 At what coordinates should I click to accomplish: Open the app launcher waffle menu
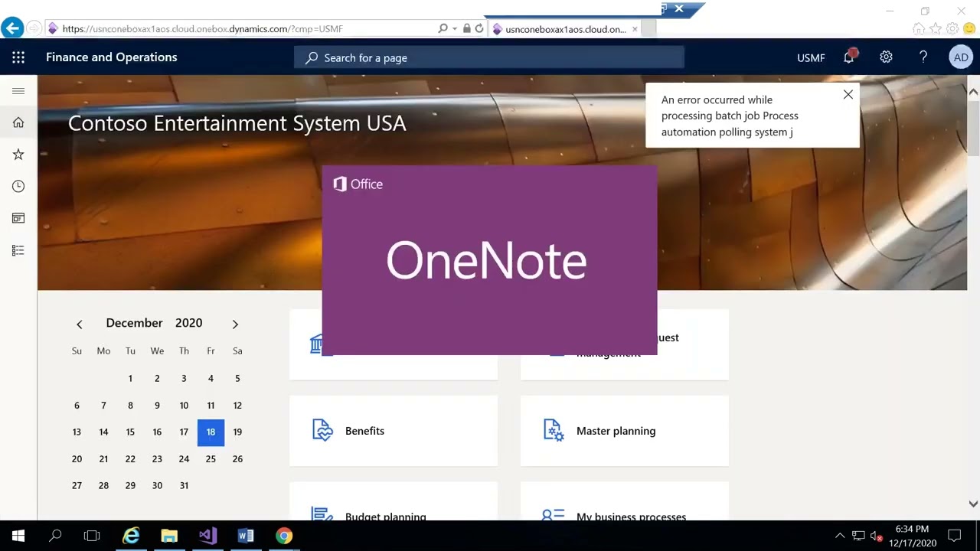click(x=18, y=57)
